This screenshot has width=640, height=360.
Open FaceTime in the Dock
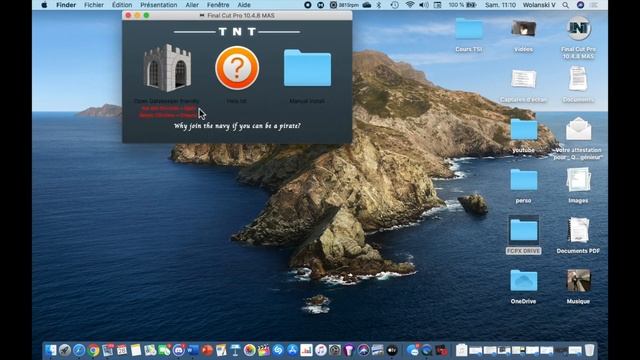164,350
